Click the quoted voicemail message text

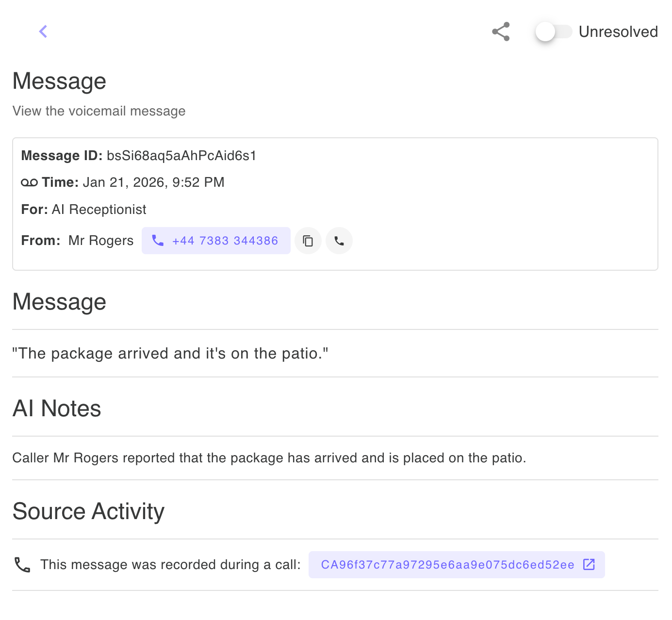pyautogui.click(x=170, y=353)
